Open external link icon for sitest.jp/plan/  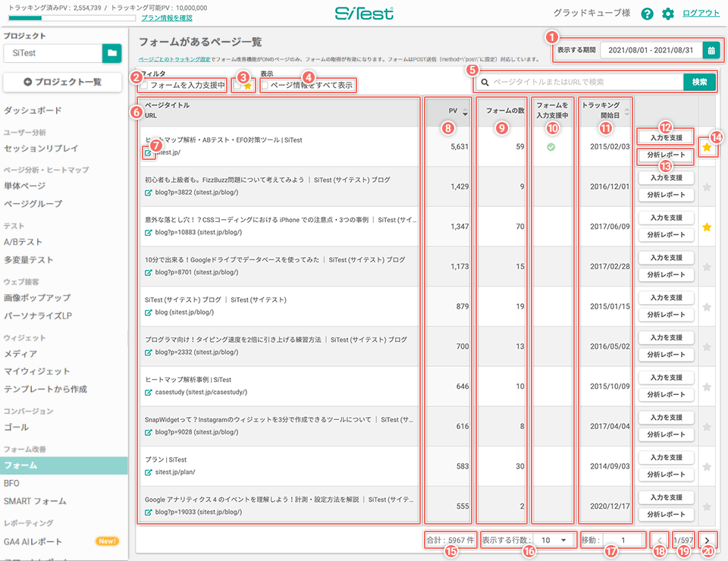(148, 472)
